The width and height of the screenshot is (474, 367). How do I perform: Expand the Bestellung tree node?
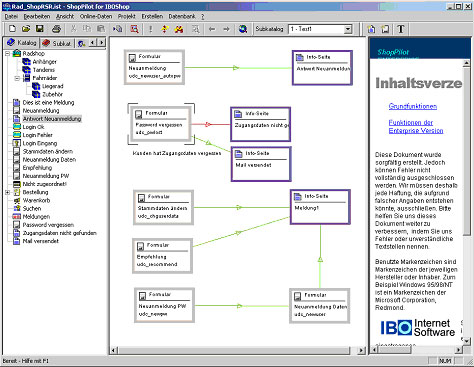click(x=7, y=192)
